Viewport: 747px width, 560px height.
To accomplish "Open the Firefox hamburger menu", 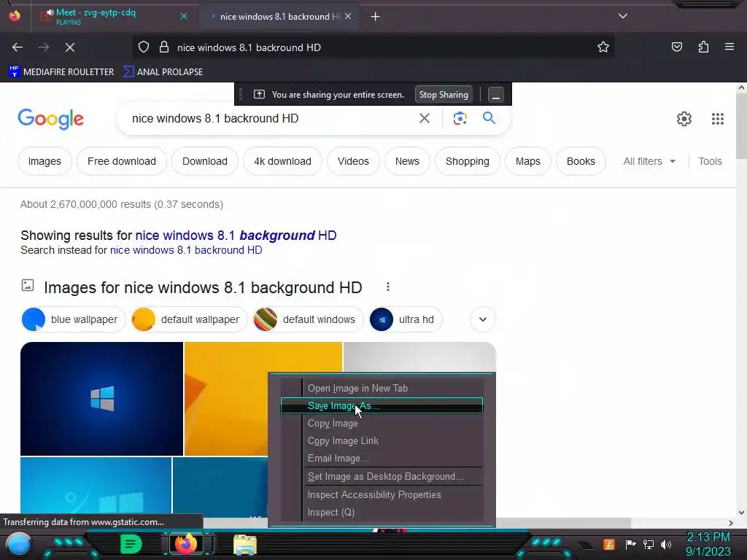I will click(x=729, y=47).
